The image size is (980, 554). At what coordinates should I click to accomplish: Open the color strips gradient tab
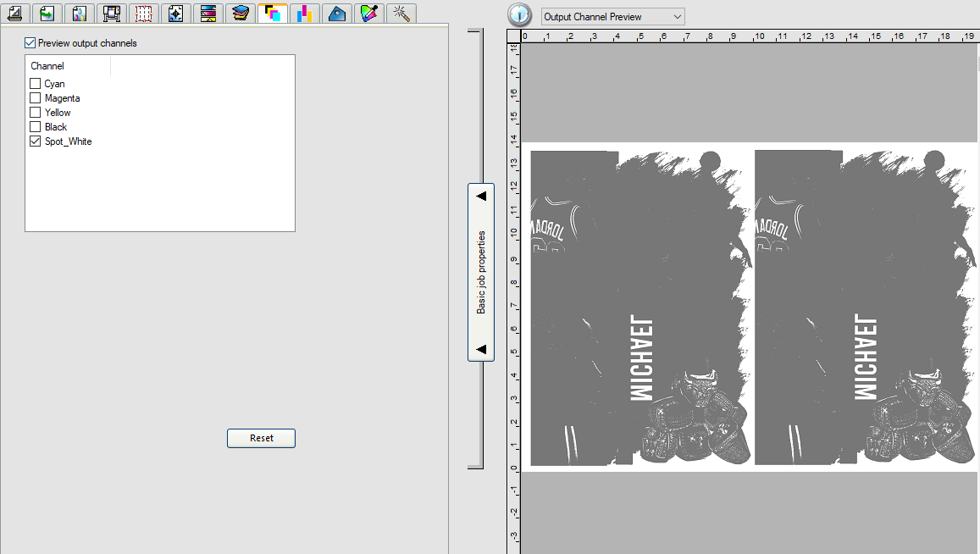(208, 14)
